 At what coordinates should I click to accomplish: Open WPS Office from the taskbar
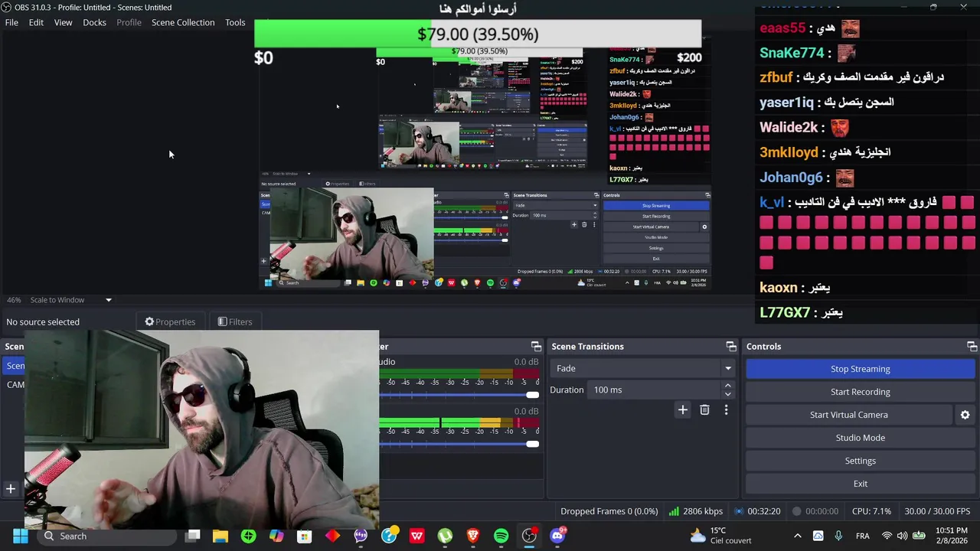[x=416, y=536]
